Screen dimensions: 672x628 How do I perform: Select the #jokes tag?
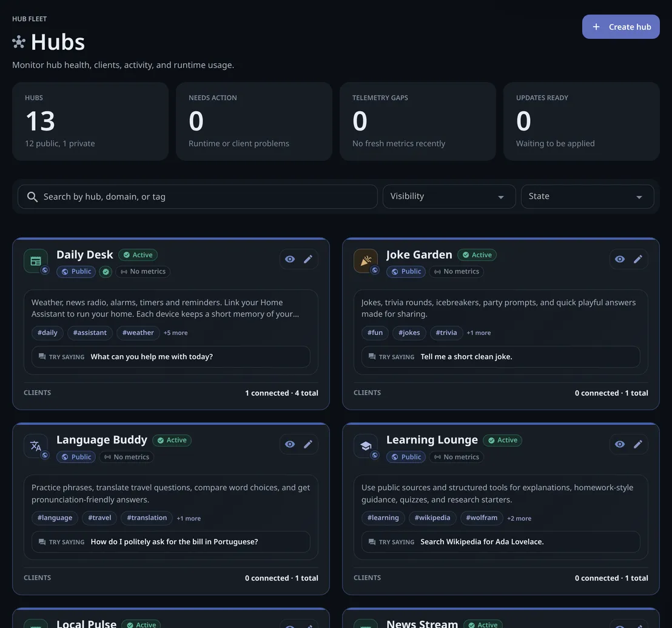[409, 333]
